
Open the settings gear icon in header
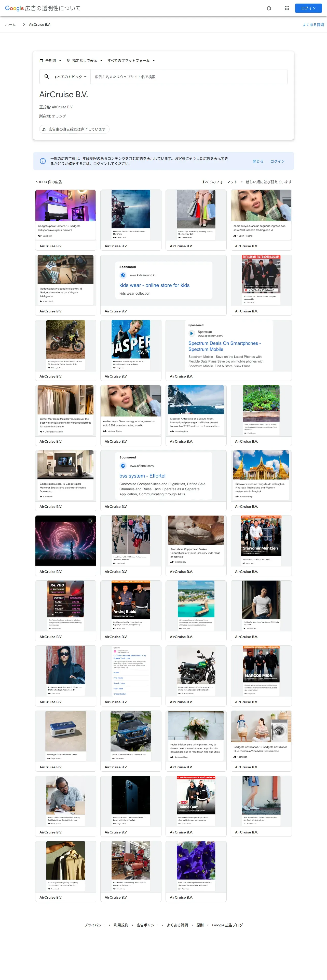(268, 8)
